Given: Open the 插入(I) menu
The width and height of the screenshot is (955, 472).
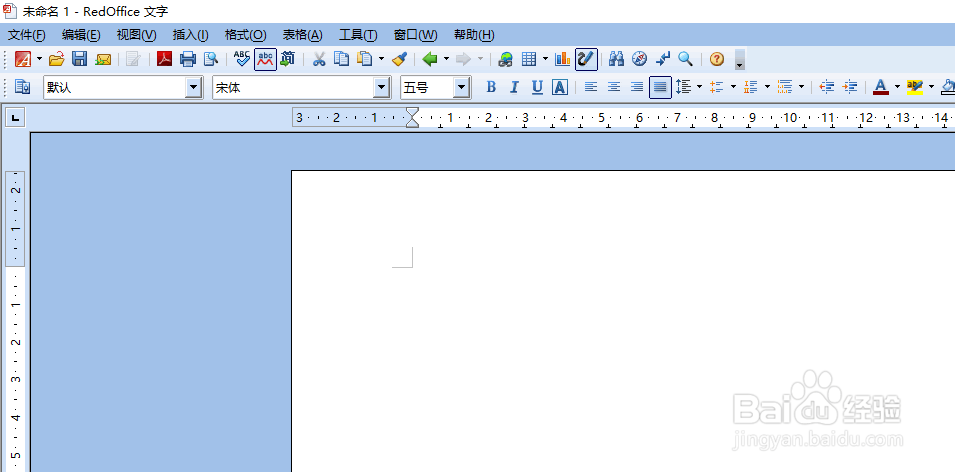Looking at the screenshot, I should 191,35.
